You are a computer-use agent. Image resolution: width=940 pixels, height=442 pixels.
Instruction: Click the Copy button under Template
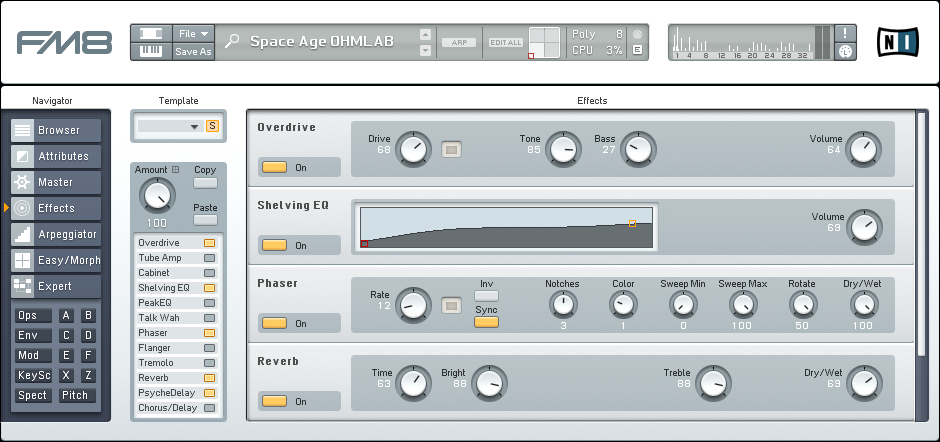pyautogui.click(x=205, y=183)
